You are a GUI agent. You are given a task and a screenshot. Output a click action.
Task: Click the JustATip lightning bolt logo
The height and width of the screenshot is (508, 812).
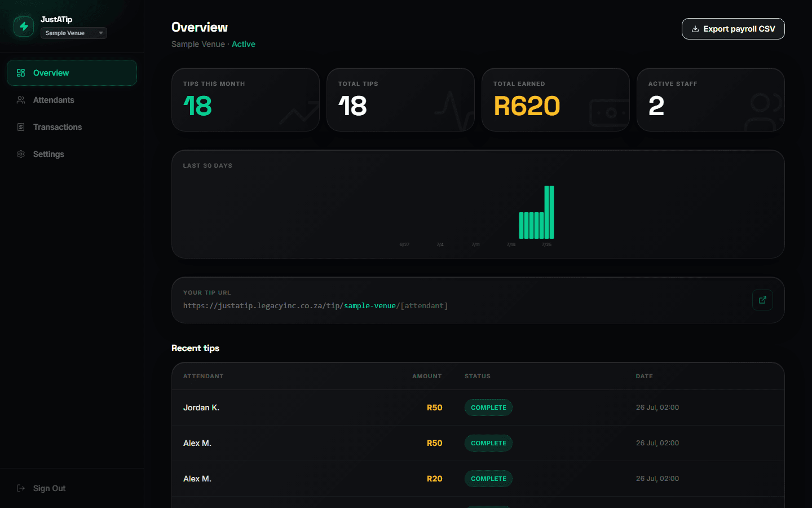24,27
